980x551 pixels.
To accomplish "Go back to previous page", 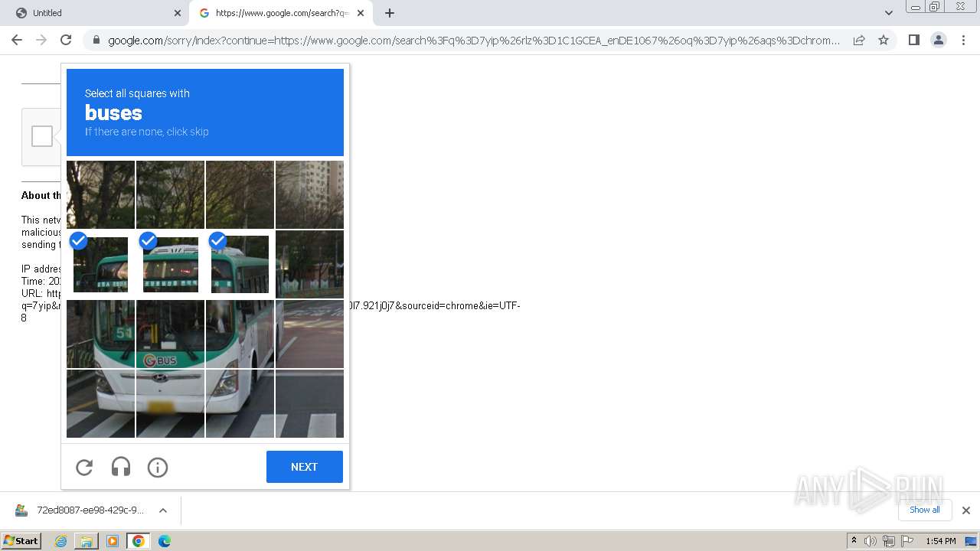I will point(17,40).
